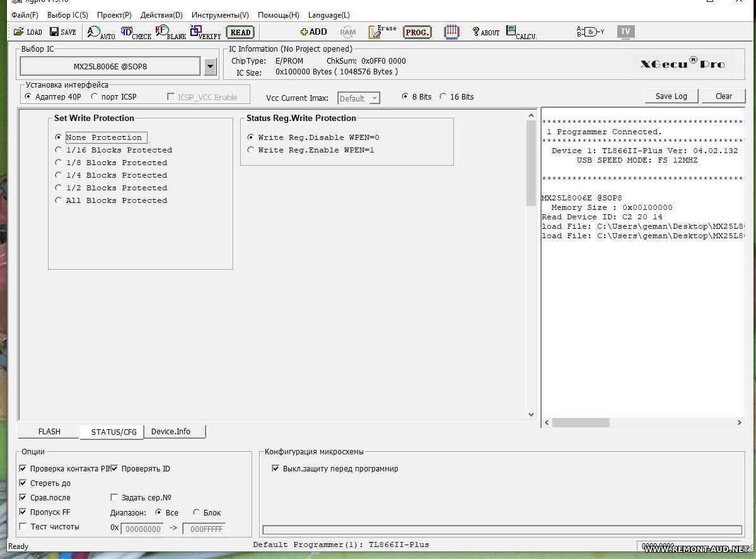This screenshot has width=756, height=559.
Task: Open the IC selection dropdown arrow
Action: tap(211, 66)
